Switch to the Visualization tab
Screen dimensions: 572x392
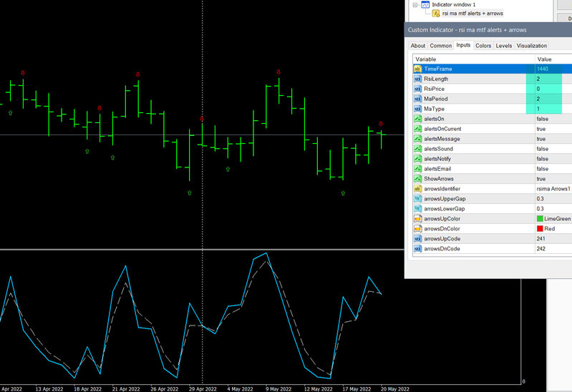tap(531, 46)
